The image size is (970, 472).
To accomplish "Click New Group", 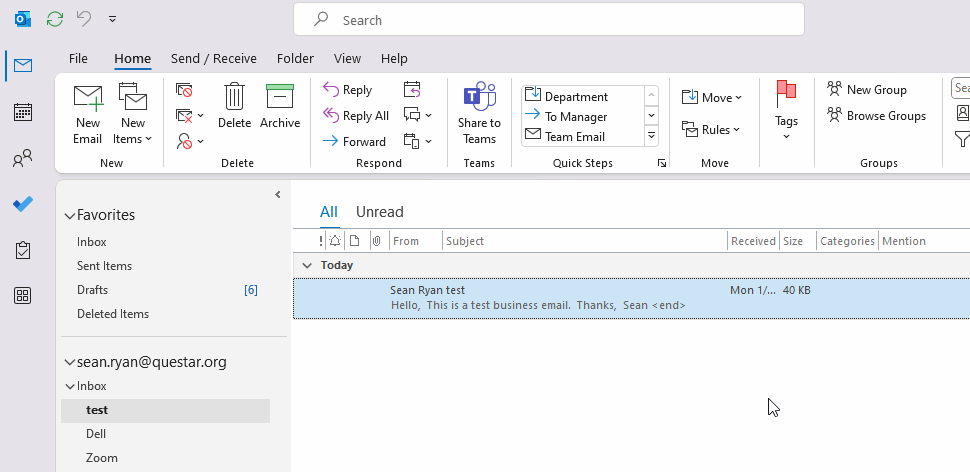I will [x=867, y=90].
